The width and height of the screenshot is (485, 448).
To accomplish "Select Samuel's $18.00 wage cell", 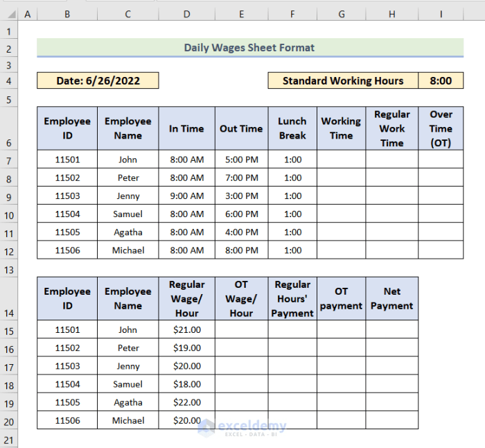I will point(186,384).
